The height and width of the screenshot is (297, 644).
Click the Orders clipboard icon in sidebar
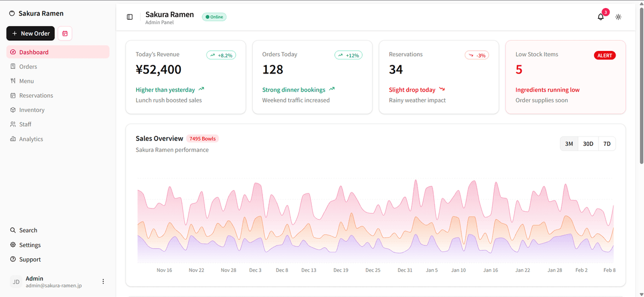click(13, 66)
